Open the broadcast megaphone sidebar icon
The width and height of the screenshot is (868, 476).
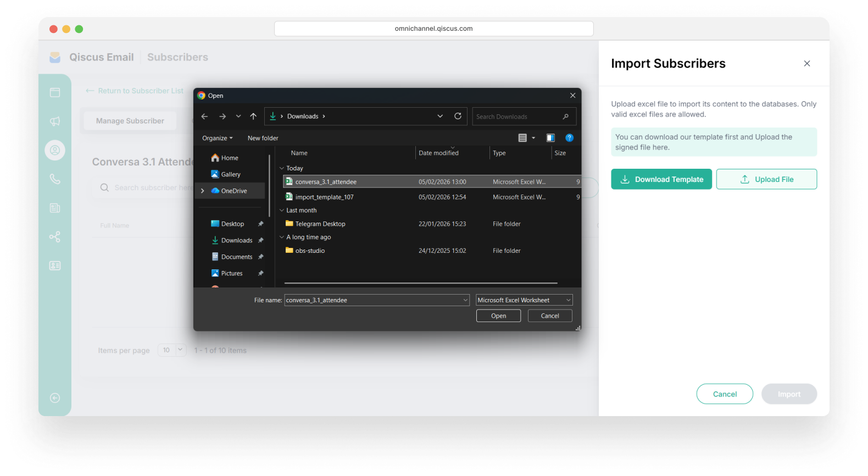[x=55, y=121]
